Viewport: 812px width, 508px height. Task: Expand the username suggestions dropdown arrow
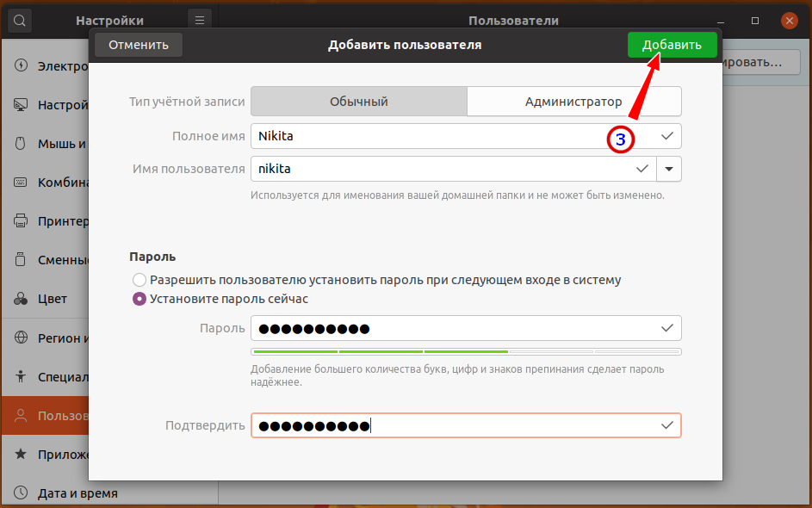[669, 169]
